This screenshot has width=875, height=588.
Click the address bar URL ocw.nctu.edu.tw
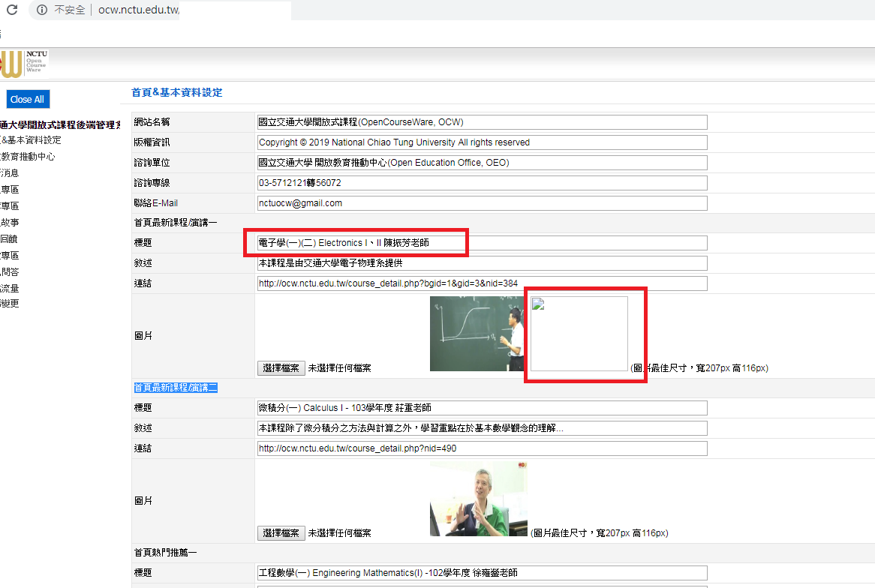[x=138, y=10]
